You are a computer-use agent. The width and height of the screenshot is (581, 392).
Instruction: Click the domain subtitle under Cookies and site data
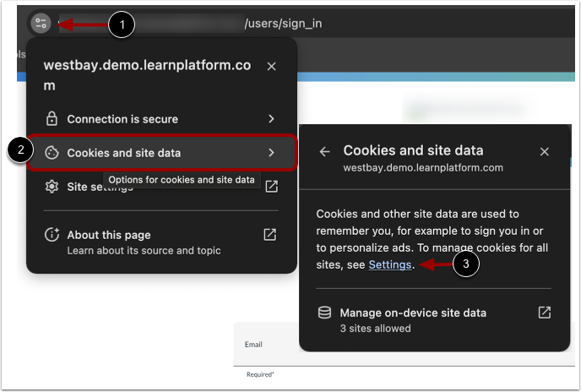click(423, 168)
